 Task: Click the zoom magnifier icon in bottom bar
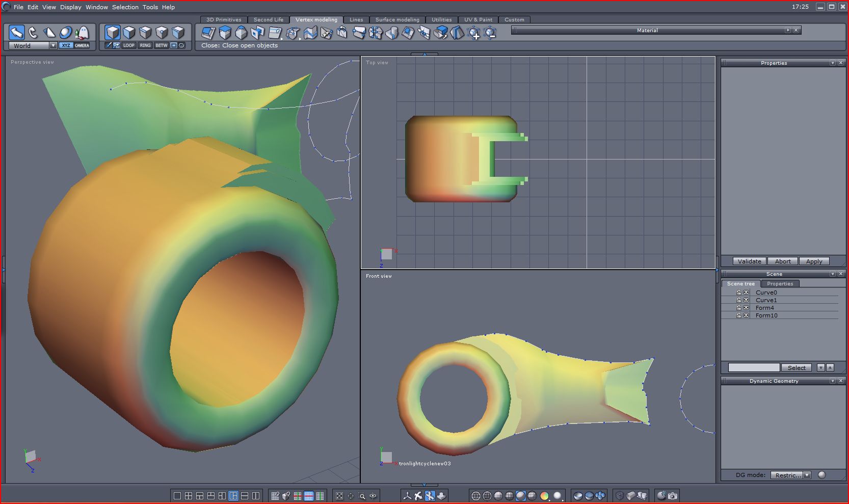362,496
